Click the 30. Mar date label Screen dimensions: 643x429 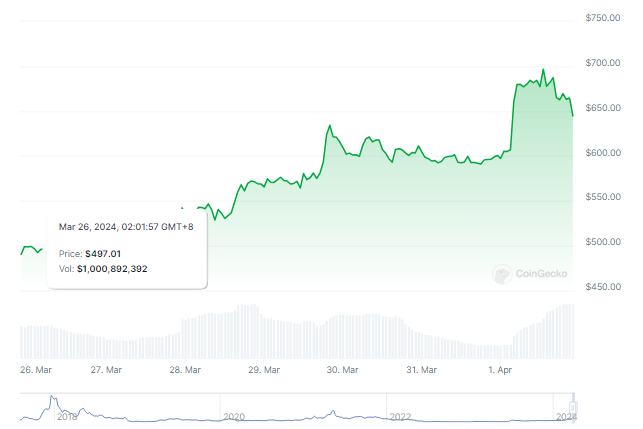pyautogui.click(x=343, y=370)
